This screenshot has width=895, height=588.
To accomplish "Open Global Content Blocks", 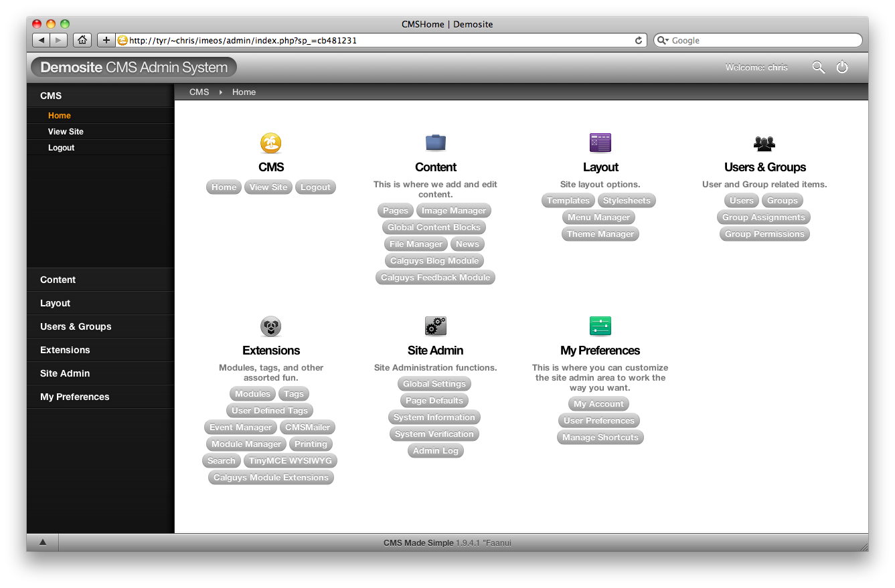I will pyautogui.click(x=434, y=227).
